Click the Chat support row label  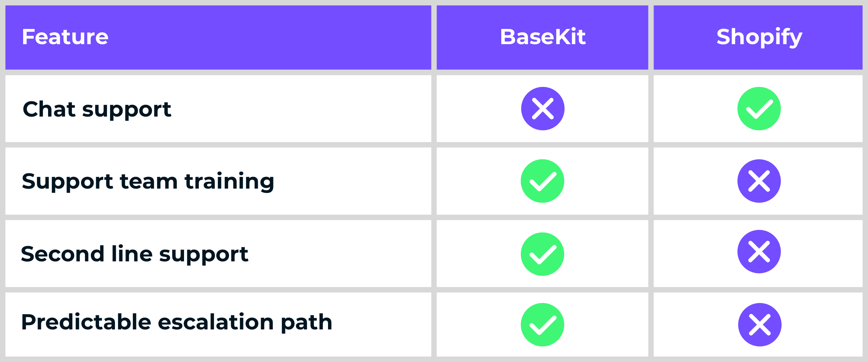point(97,109)
